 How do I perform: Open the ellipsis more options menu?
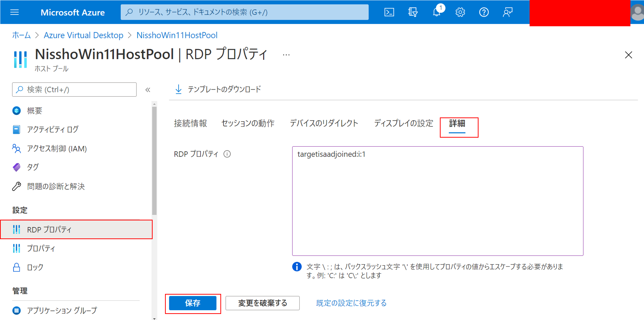[286, 55]
